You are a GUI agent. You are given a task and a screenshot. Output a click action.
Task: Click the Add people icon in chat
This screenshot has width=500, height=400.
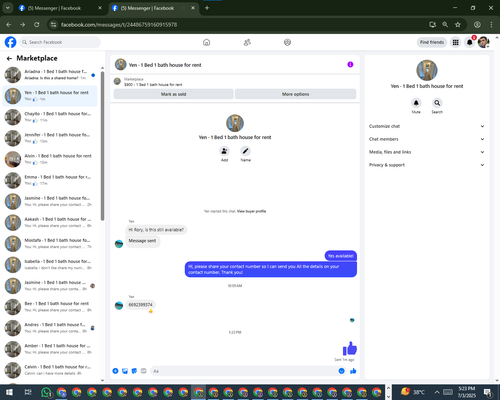coord(224,151)
